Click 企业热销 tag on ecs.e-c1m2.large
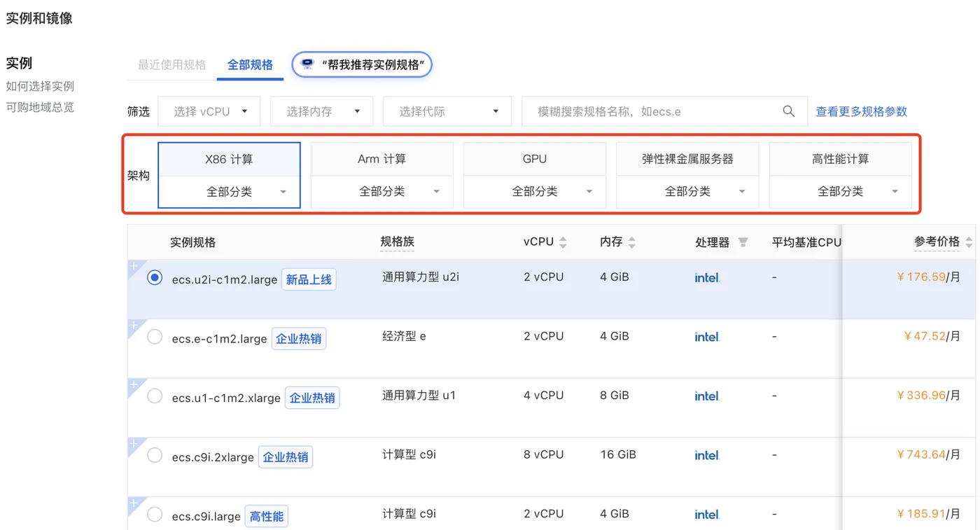This screenshot has width=980, height=530. tap(299, 339)
